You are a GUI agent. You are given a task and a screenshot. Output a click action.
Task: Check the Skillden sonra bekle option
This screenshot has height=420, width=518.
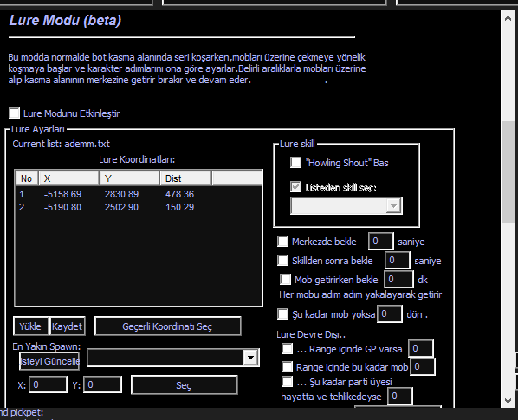coord(282,260)
